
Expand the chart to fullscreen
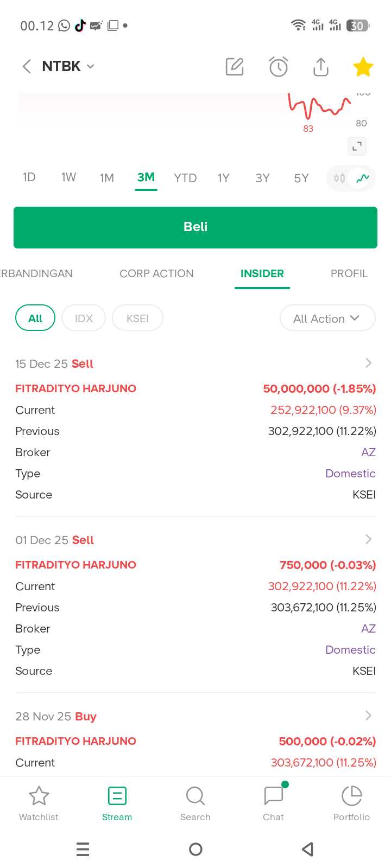tap(357, 146)
